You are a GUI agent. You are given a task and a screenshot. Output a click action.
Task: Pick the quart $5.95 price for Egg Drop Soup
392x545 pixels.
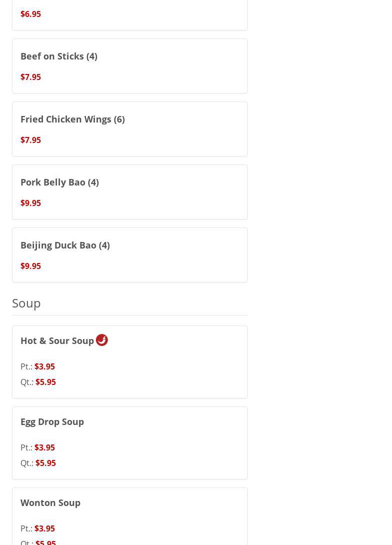coord(45,463)
